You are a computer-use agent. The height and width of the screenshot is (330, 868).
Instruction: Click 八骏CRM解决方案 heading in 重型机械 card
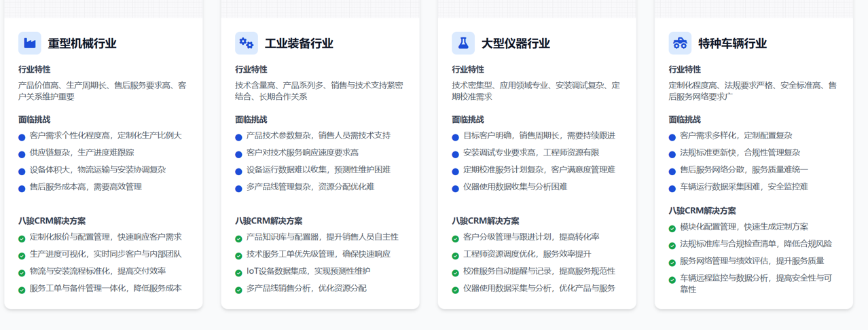(52, 221)
